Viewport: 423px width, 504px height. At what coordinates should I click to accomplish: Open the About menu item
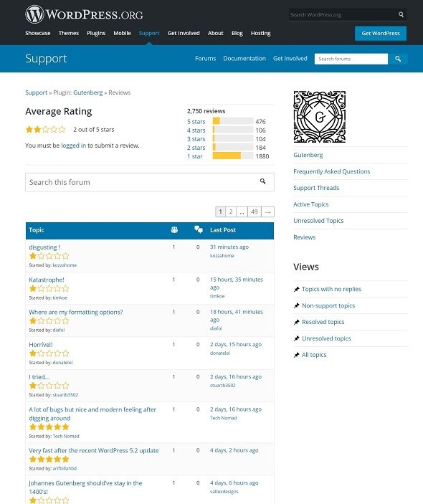(215, 33)
